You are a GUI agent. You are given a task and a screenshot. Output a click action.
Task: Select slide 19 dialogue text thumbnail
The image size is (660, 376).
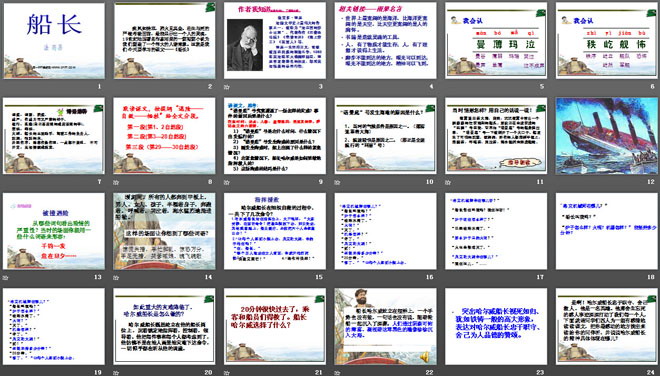coord(54,326)
